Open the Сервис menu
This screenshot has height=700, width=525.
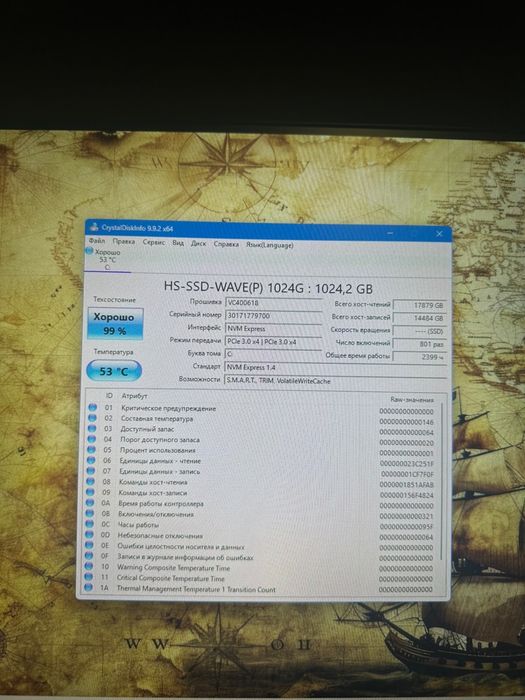154,242
